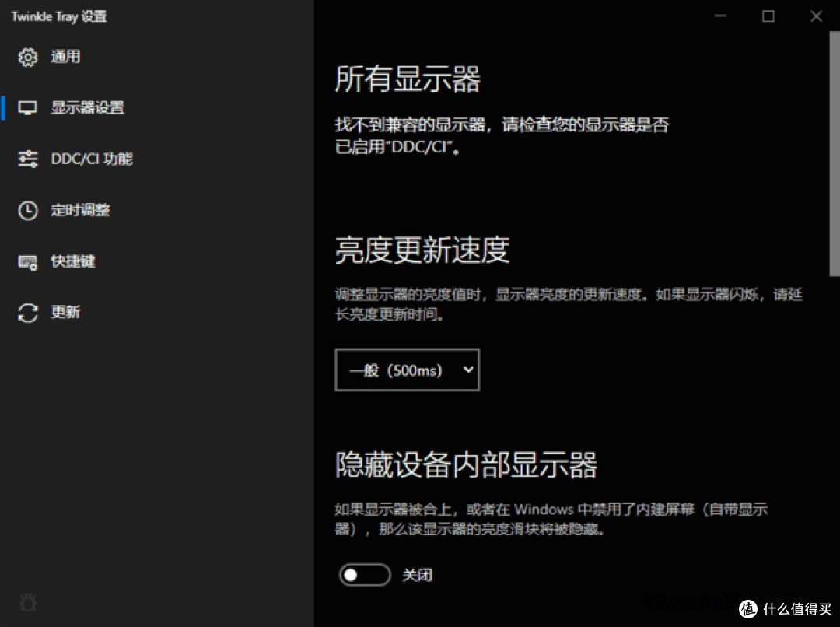Click the keyboard icon beside 快捷键
Screen dimensions: 840x627
28,261
